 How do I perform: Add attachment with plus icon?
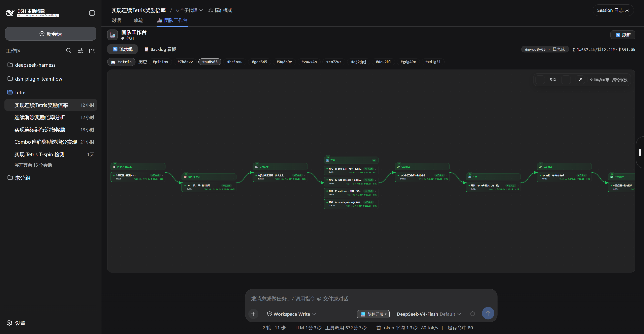(253, 314)
